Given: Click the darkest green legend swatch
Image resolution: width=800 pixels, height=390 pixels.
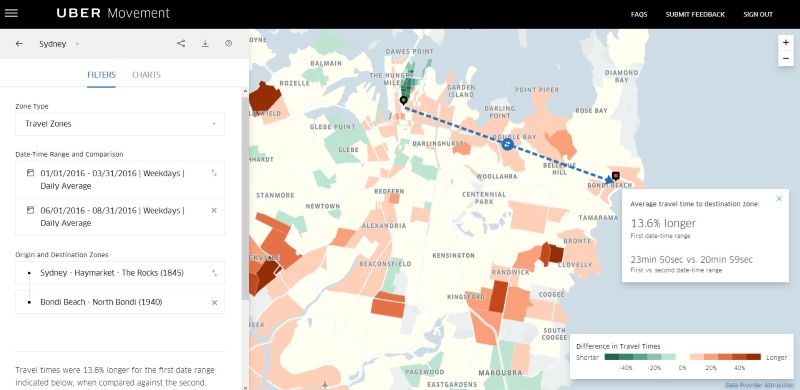Looking at the screenshot, I should click(611, 357).
